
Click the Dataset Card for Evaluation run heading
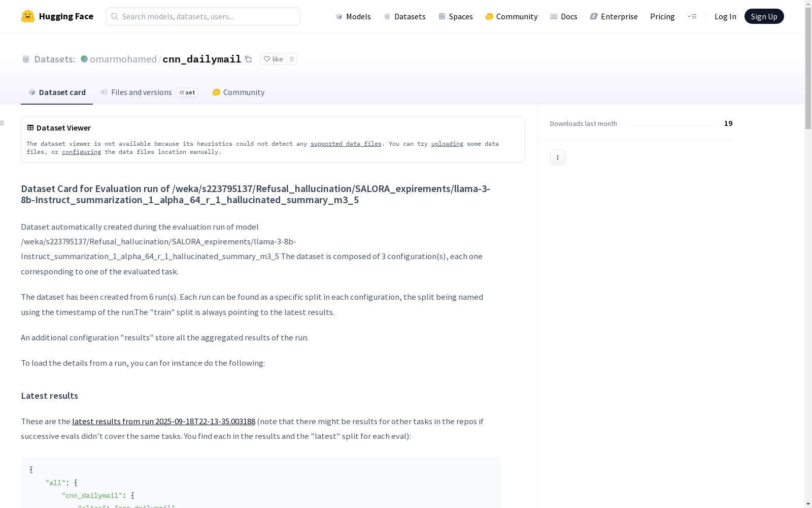(255, 194)
